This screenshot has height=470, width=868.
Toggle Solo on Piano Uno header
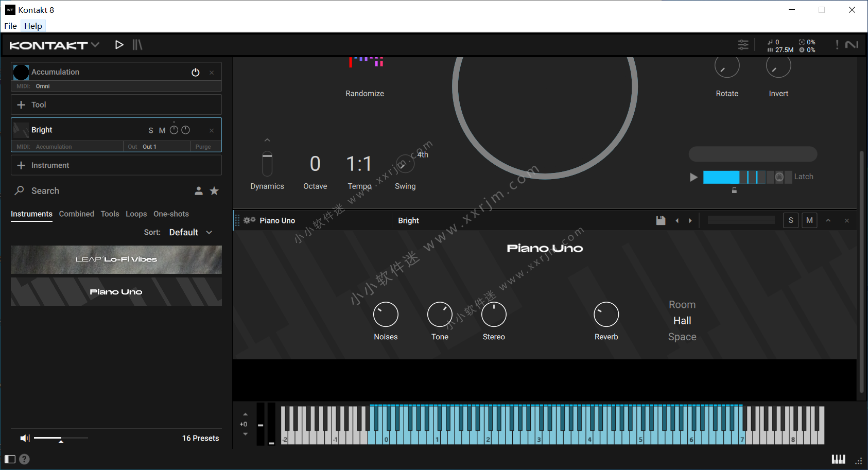pos(791,220)
